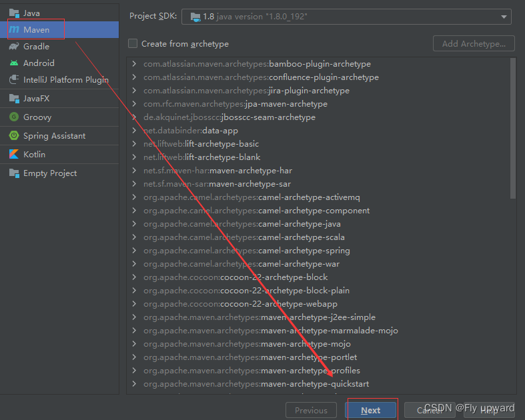Click the Add Archetype... button
The height and width of the screenshot is (420, 525).
click(474, 43)
